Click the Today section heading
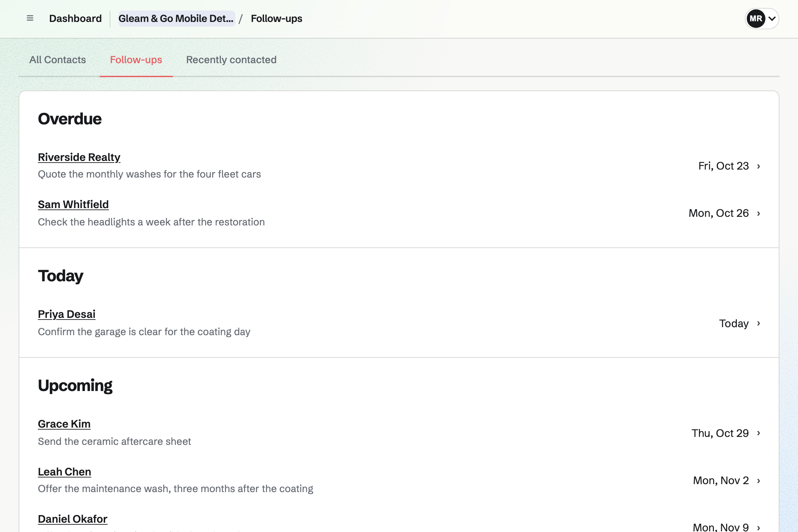 pyautogui.click(x=61, y=276)
